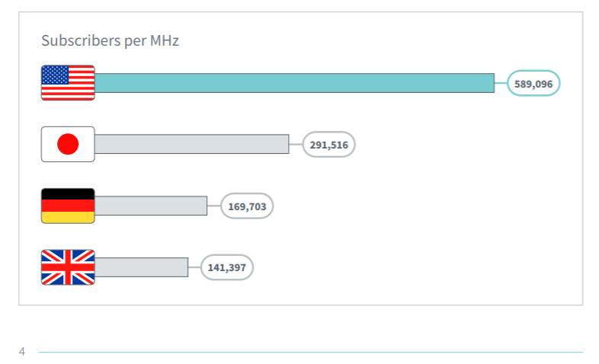Click the blue star canton of the US flag
This screenshot has width=599, height=364.
coord(55,75)
